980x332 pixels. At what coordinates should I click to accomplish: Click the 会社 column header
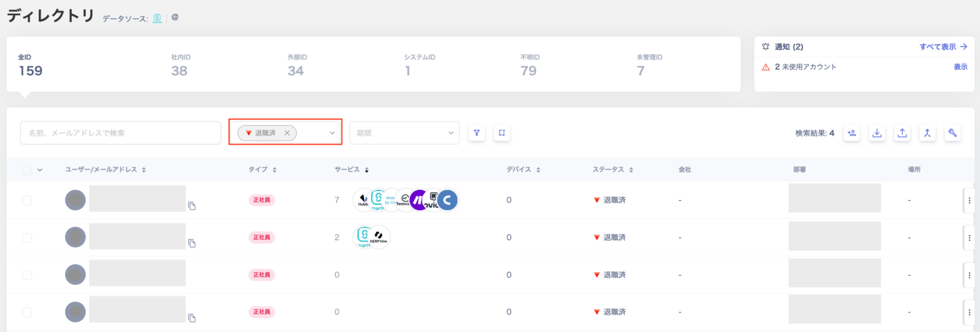tap(685, 170)
